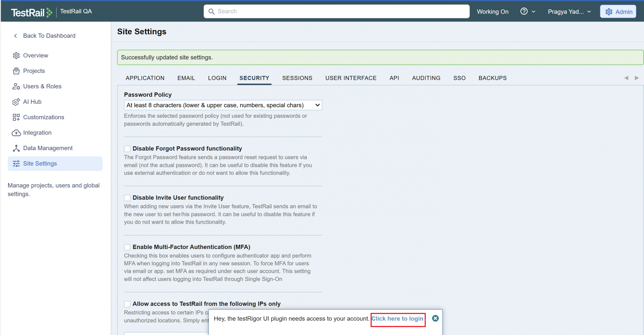Close the testRigor plugin notification
The image size is (644, 335).
[x=435, y=318]
